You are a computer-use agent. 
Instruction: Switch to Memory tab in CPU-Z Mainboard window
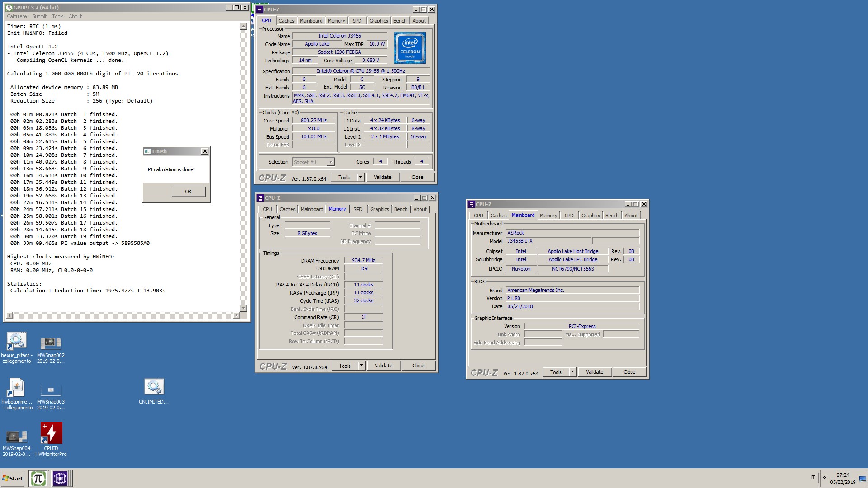(548, 216)
